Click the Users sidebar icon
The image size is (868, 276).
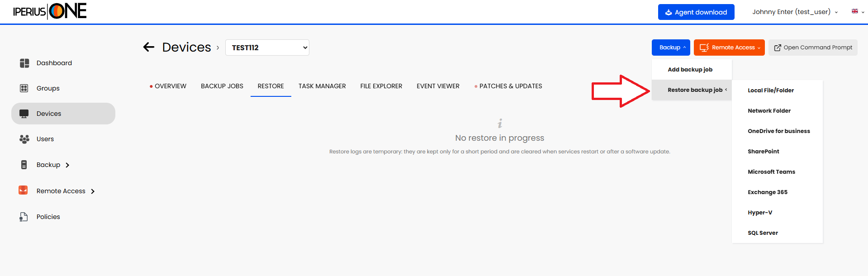point(24,139)
